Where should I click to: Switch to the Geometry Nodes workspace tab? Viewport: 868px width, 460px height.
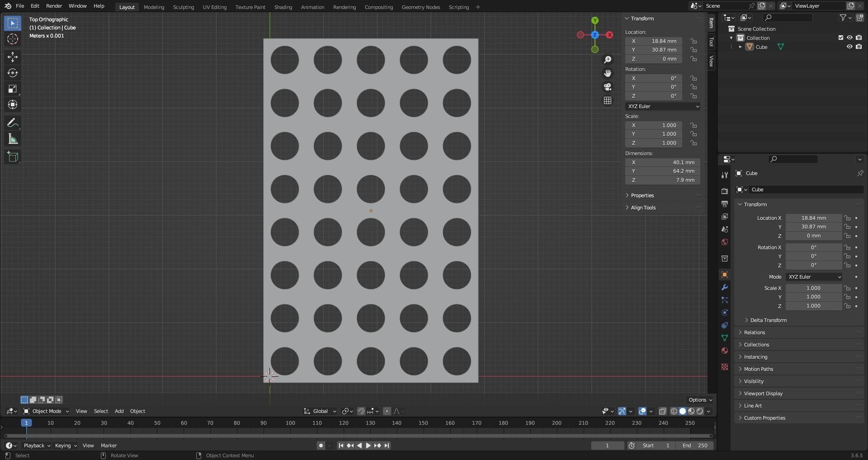tap(420, 7)
